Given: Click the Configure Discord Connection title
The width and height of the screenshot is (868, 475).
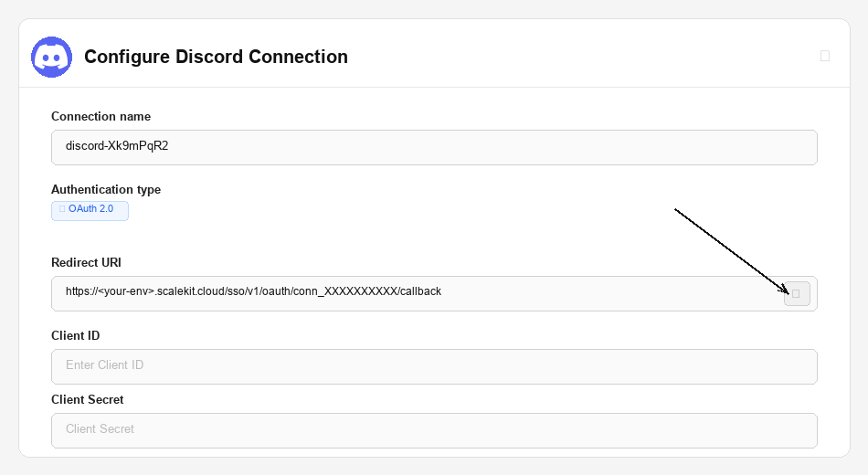Looking at the screenshot, I should click(216, 57).
